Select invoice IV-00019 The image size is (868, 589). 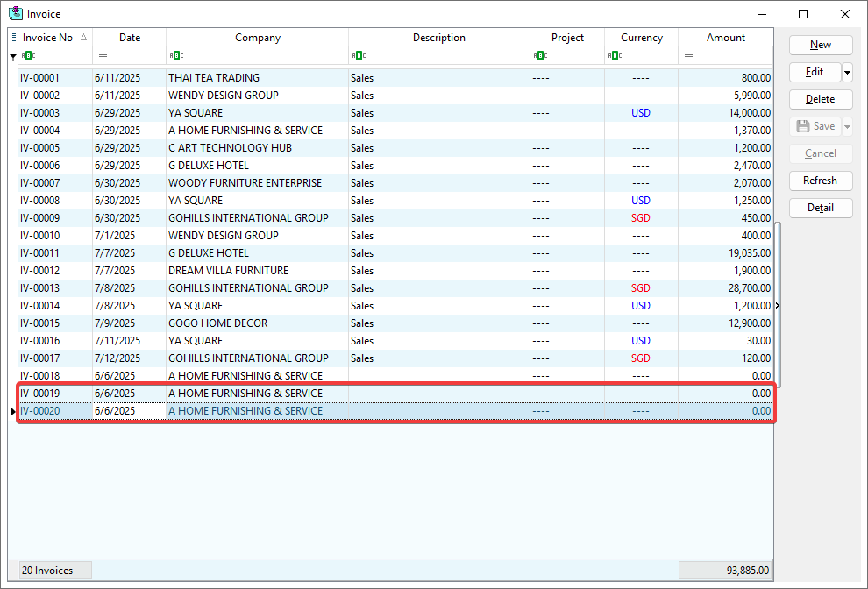pos(39,394)
